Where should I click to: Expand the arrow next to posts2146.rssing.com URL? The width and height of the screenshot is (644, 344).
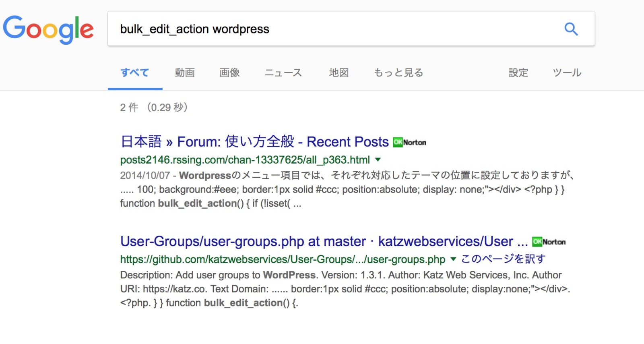(x=378, y=160)
